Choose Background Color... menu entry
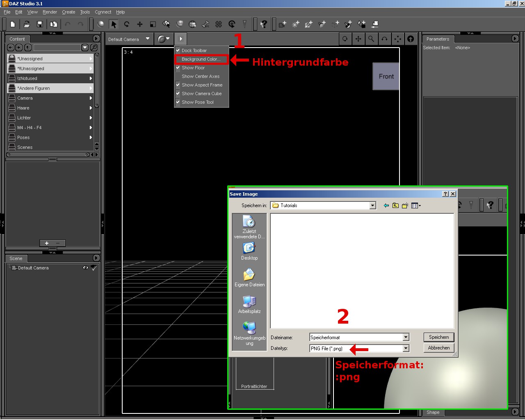The height and width of the screenshot is (420, 525). [x=201, y=59]
